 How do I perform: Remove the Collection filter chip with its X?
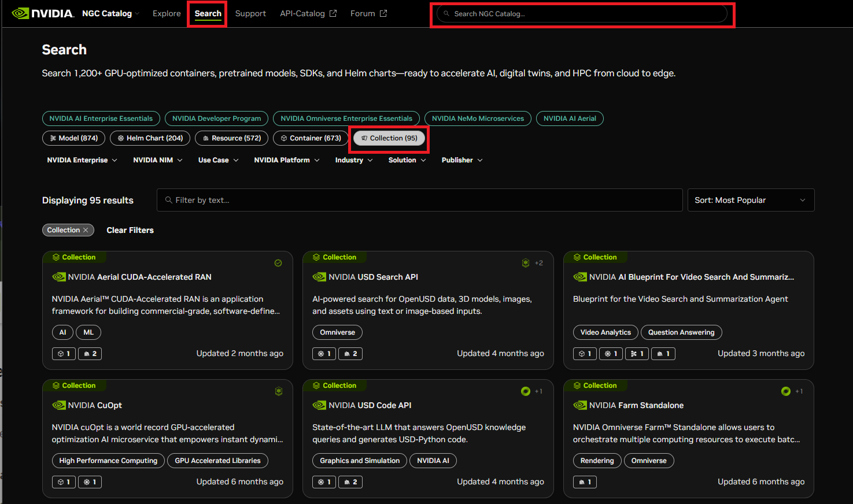tap(86, 230)
